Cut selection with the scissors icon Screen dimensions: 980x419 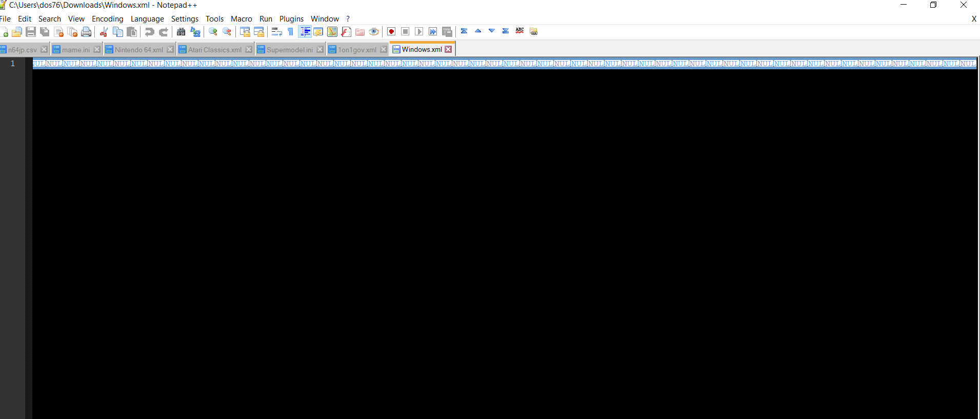pyautogui.click(x=104, y=32)
